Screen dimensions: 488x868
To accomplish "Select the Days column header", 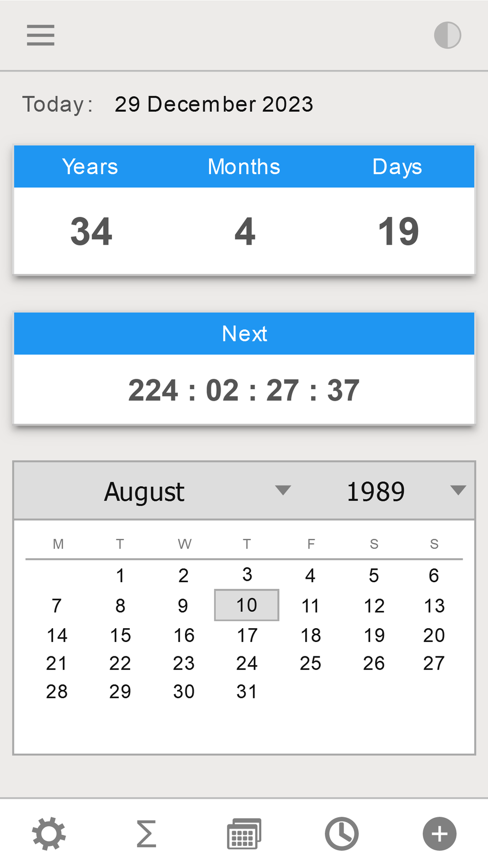I will click(x=397, y=166).
